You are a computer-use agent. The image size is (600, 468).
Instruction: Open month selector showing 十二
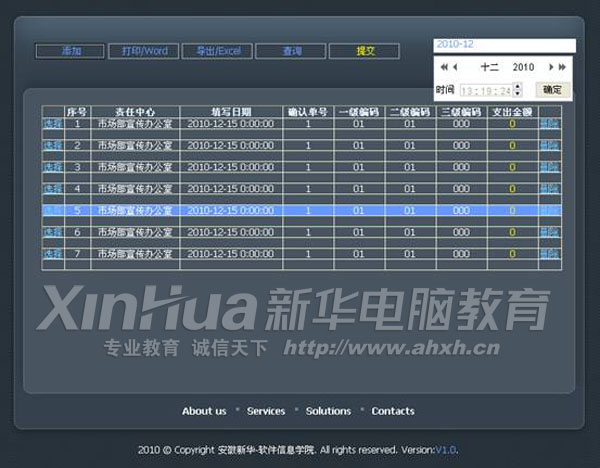coord(489,67)
